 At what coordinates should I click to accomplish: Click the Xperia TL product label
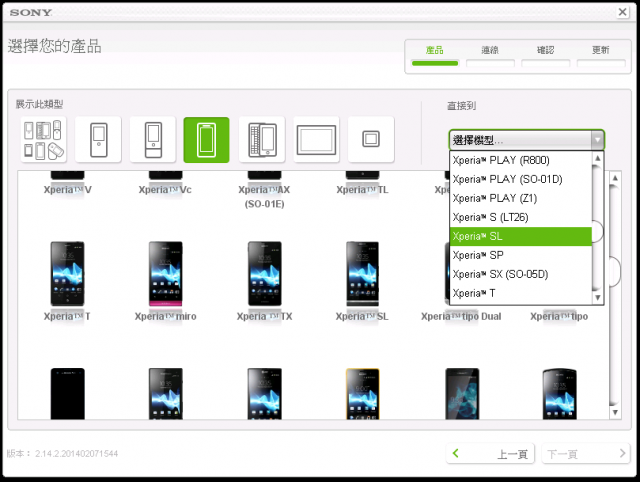coord(362,190)
